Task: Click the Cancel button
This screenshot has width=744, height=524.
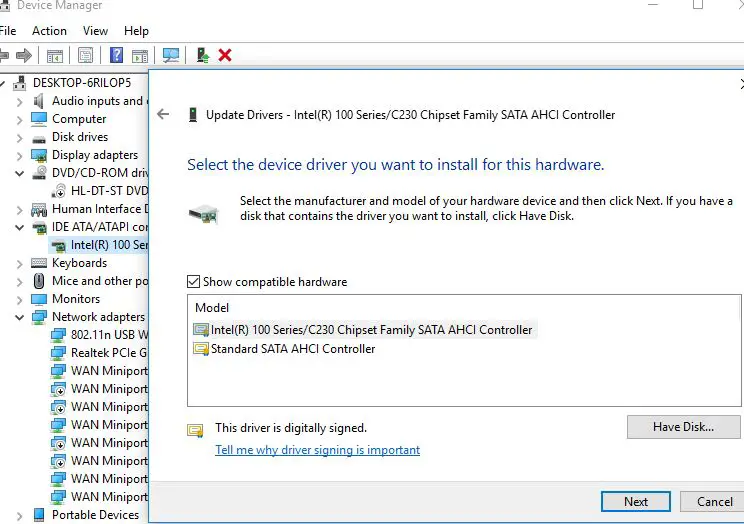Action: 713,502
